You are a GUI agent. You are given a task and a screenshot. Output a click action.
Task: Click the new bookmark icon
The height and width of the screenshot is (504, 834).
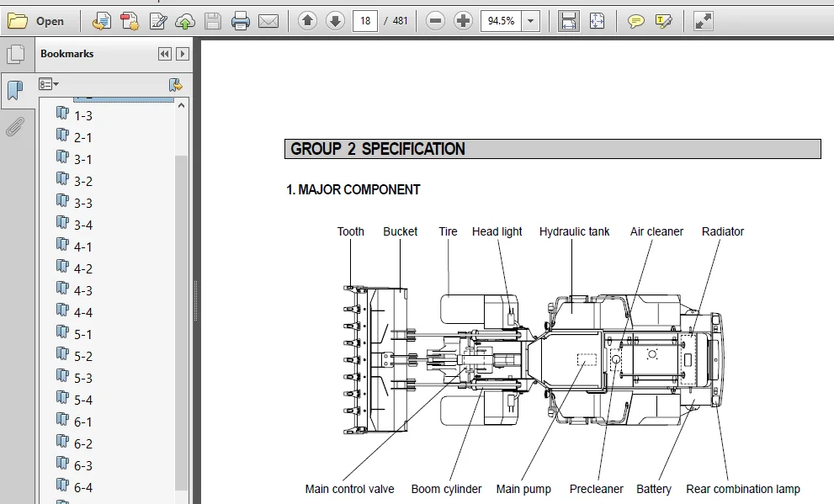175,84
